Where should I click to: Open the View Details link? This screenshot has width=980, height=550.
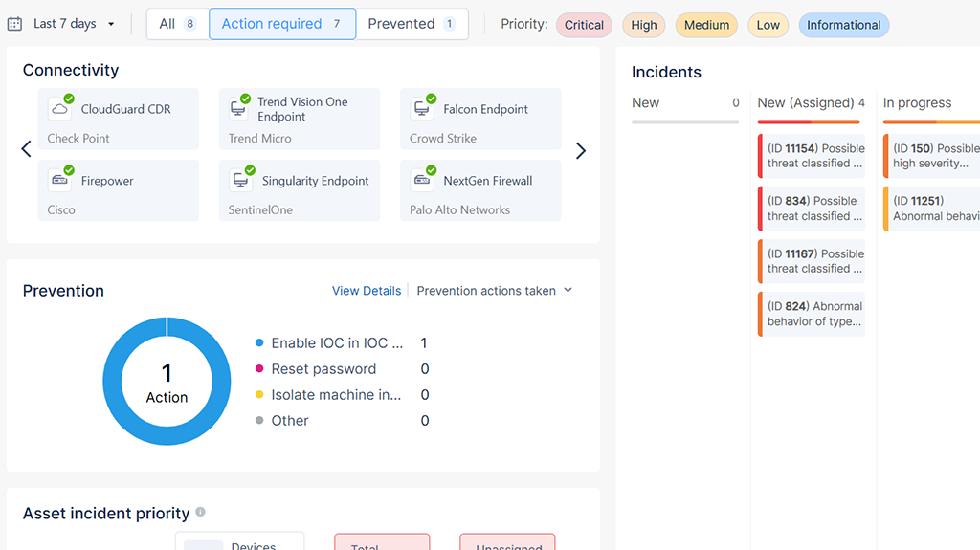pyautogui.click(x=367, y=291)
